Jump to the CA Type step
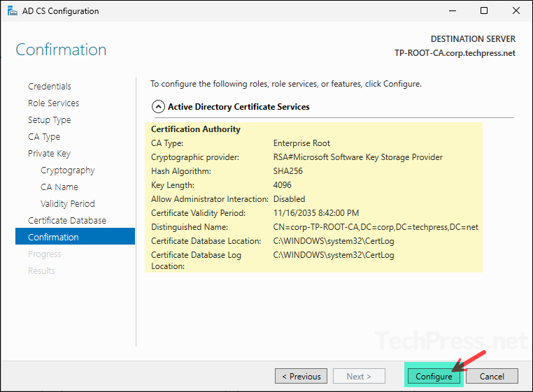 pos(44,137)
